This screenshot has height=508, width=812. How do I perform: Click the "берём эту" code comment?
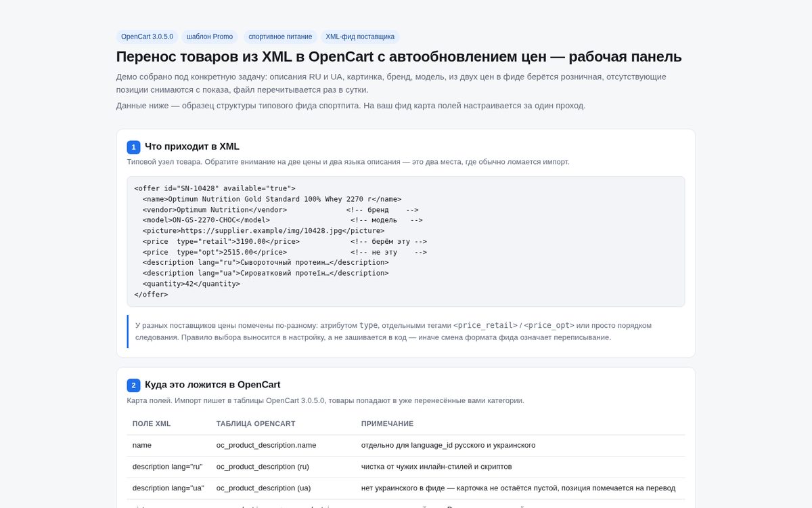click(x=388, y=241)
